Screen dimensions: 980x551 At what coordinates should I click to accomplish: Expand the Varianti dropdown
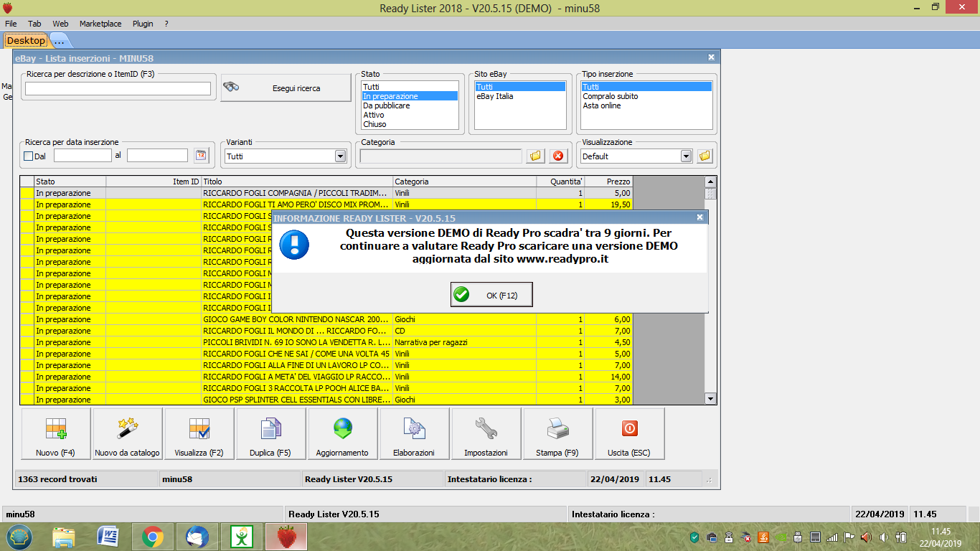coord(340,156)
